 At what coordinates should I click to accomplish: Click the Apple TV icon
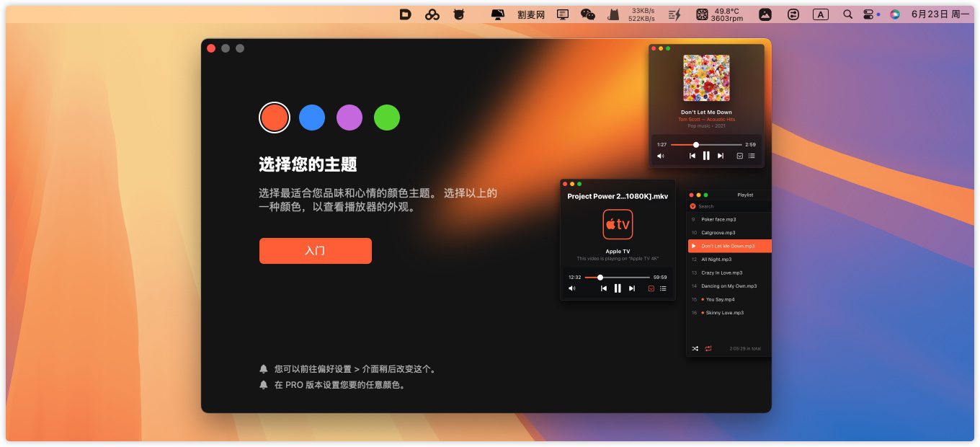[618, 224]
